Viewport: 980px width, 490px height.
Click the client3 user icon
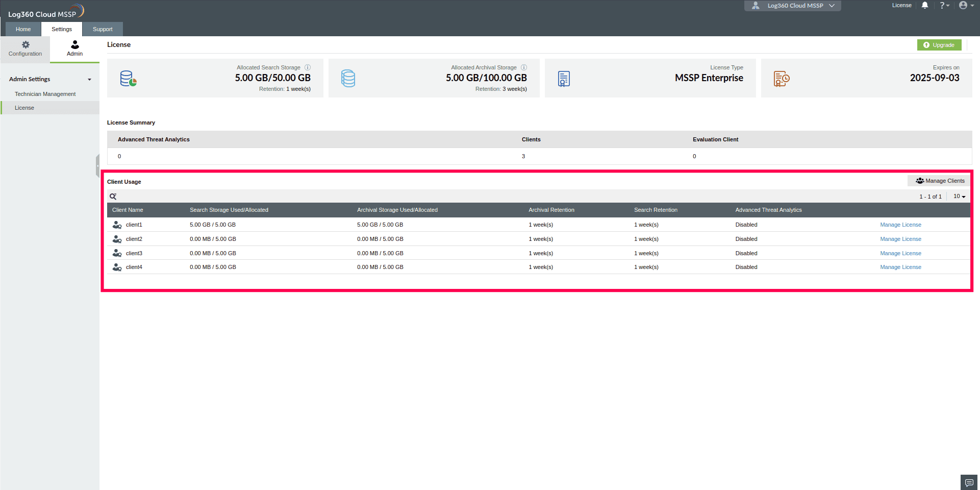117,253
